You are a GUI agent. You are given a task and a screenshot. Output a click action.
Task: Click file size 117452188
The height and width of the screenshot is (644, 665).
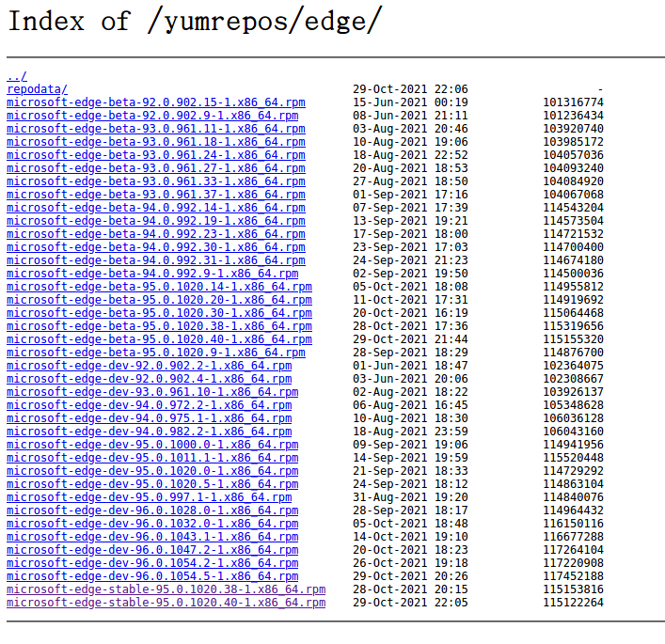[x=574, y=575]
